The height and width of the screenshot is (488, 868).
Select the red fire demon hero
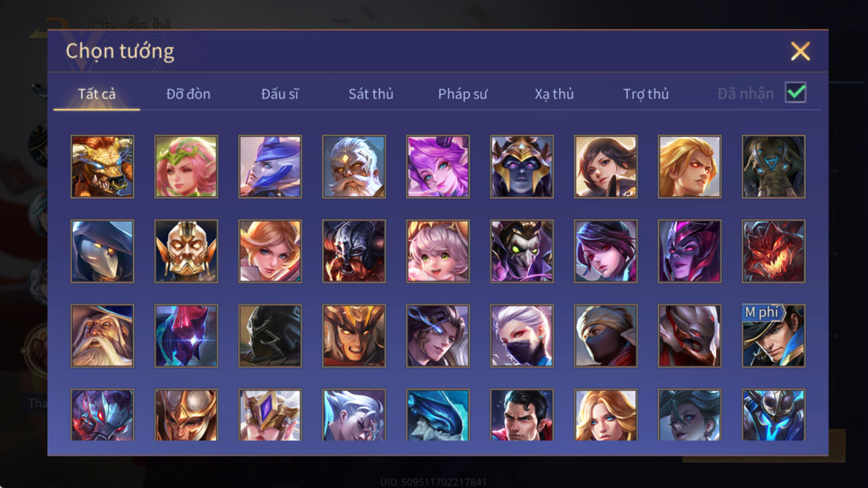pos(773,251)
